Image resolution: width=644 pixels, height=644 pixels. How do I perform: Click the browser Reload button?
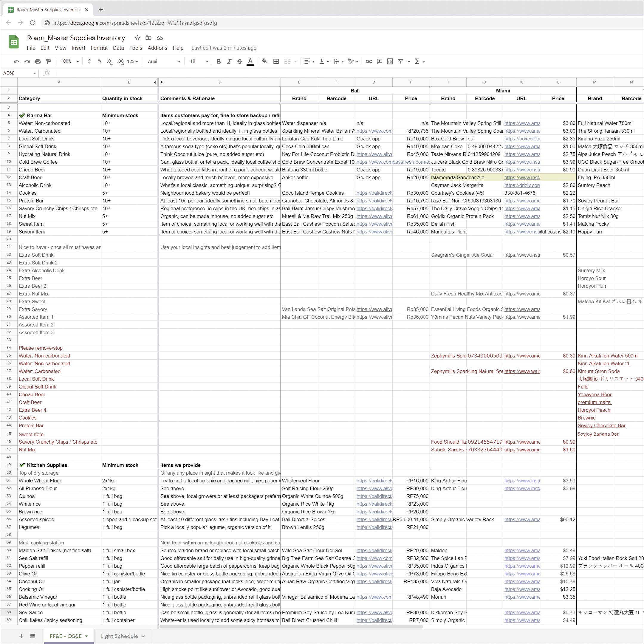coord(32,23)
